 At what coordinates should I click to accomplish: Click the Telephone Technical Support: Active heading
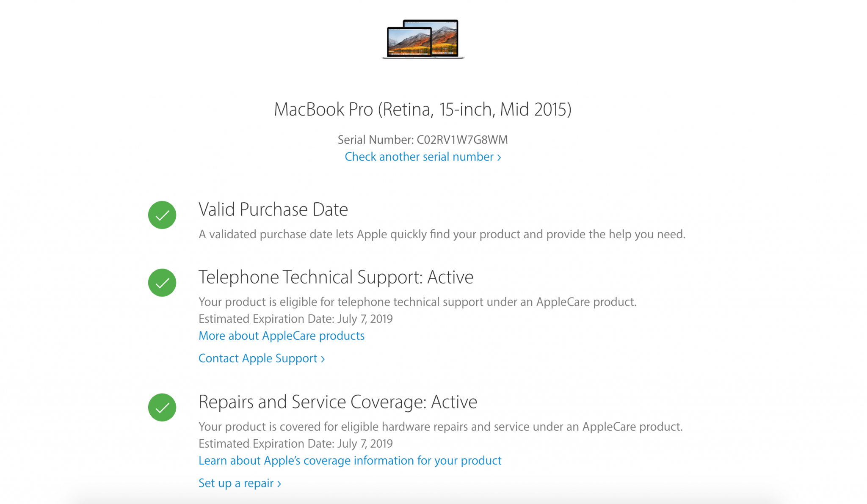[x=336, y=277]
